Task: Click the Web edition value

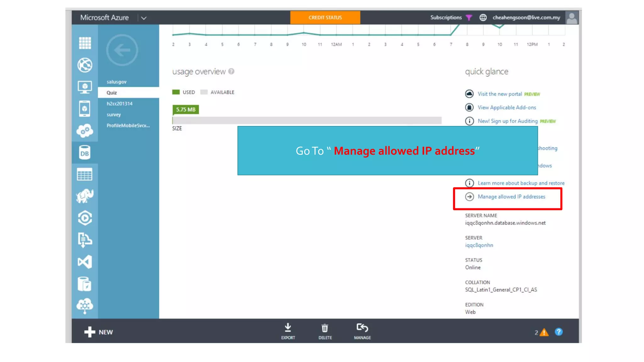Action: 470,312
